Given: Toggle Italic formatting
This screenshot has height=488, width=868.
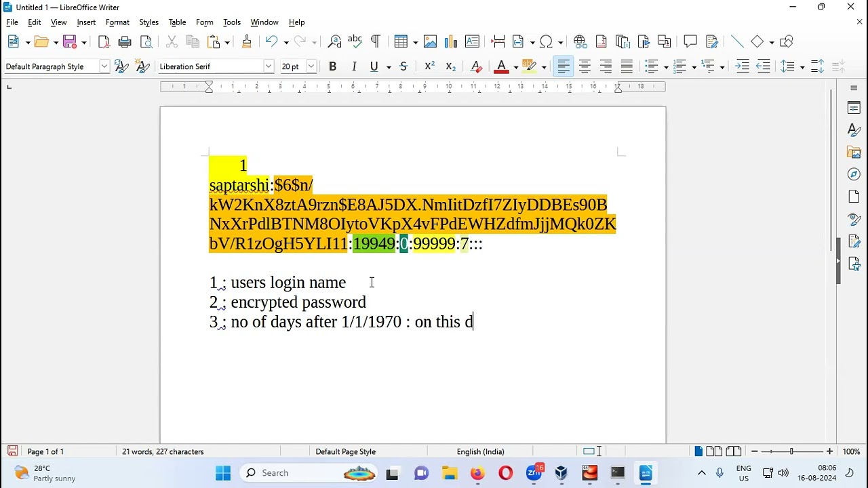Looking at the screenshot, I should 353,66.
